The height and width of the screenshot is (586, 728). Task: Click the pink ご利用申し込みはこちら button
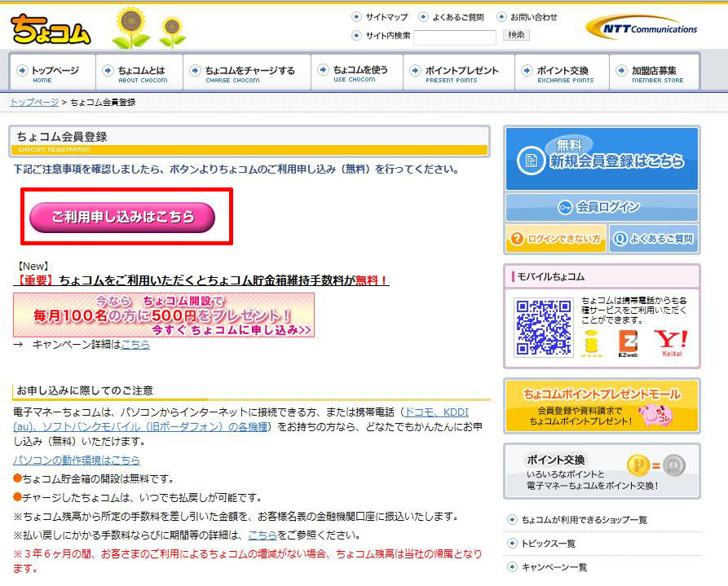(122, 217)
